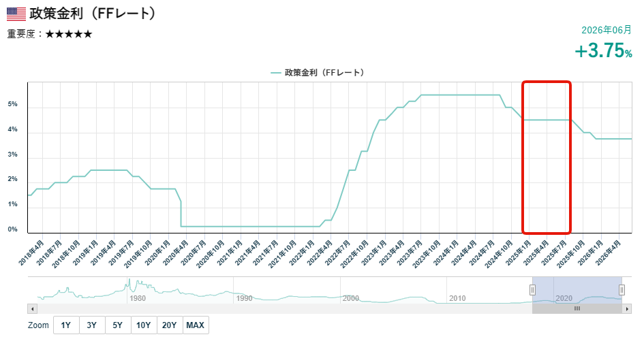Click the US flag icon
The width and height of the screenshot is (644, 339).
[16, 14]
